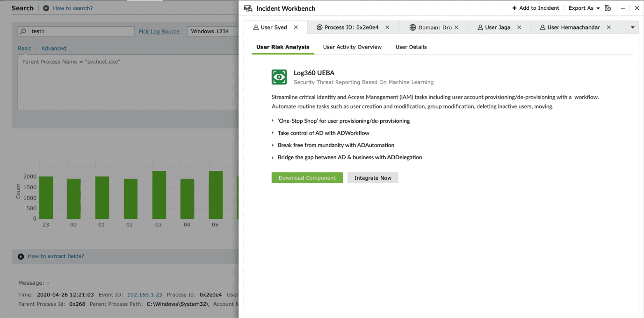Viewport: 644px width, 318px height.
Task: Click the chart bar for hour 00
Action: (73, 199)
